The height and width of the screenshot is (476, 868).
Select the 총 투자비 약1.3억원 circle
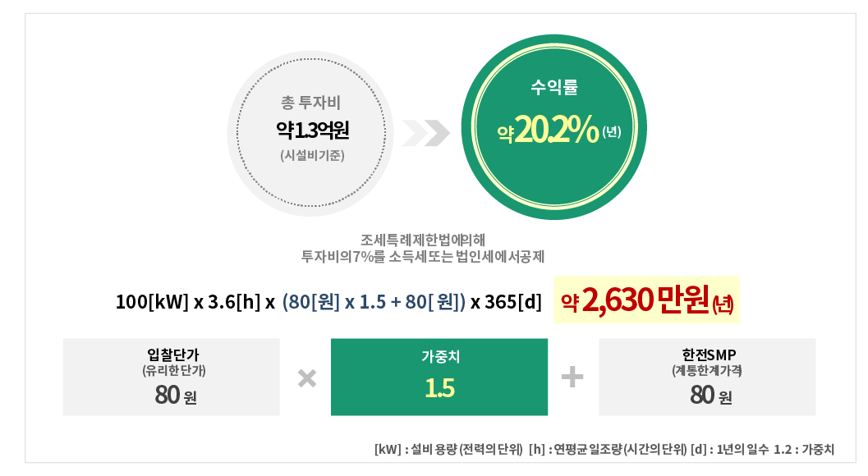[x=311, y=133]
